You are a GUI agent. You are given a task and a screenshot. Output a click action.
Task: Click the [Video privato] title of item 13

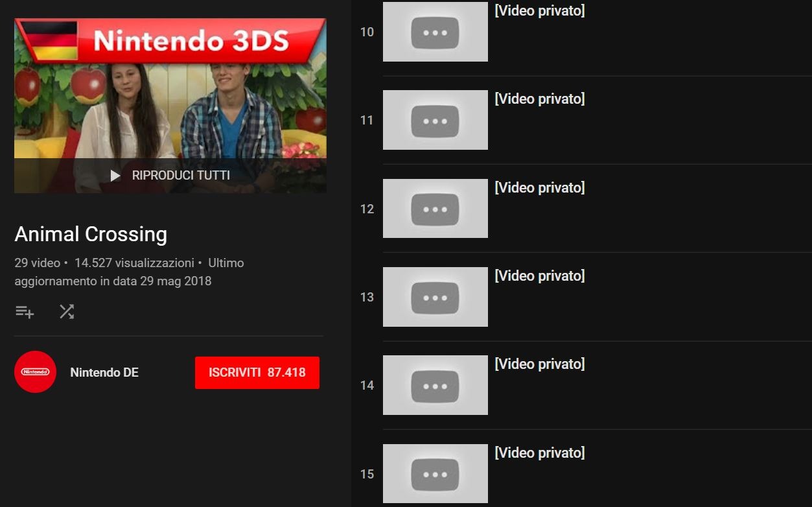[540, 276]
